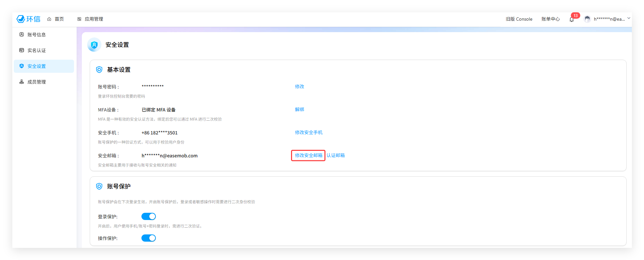Go to 首页 in top navigation

[x=56, y=19]
